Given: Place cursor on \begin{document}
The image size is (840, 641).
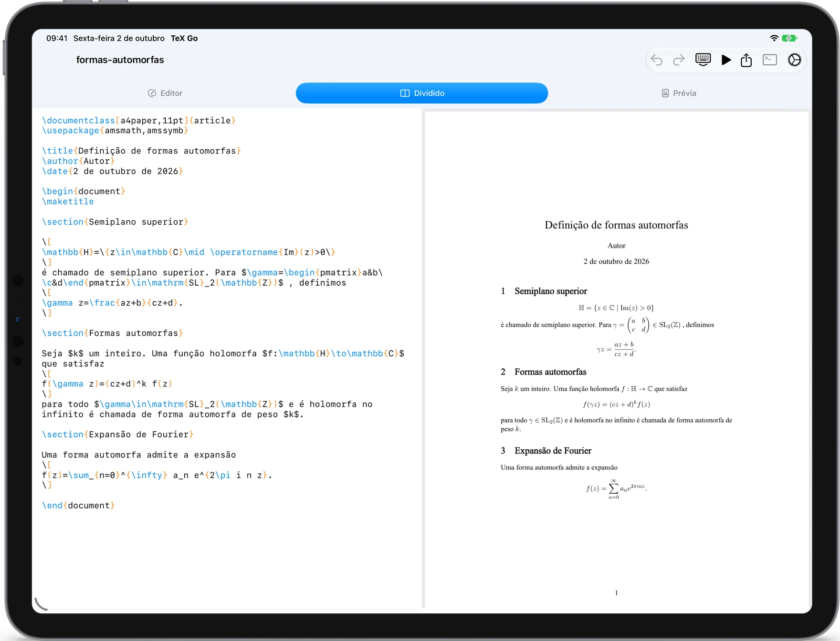Looking at the screenshot, I should [x=84, y=191].
